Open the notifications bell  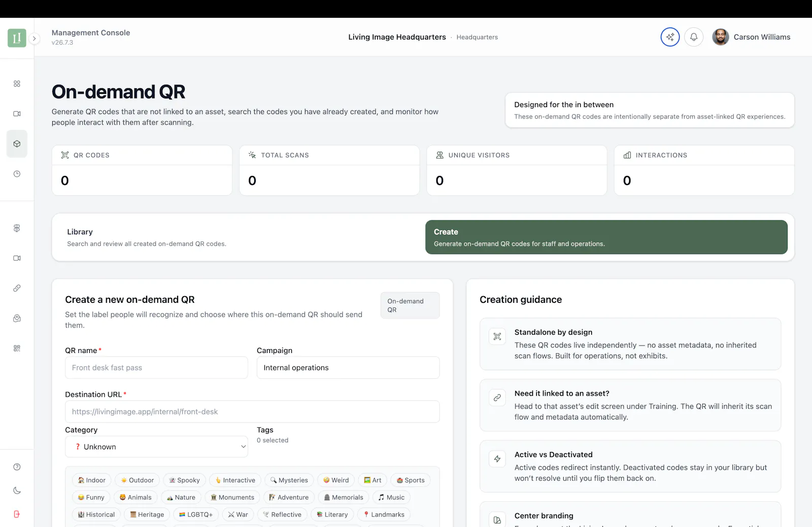[x=694, y=37]
